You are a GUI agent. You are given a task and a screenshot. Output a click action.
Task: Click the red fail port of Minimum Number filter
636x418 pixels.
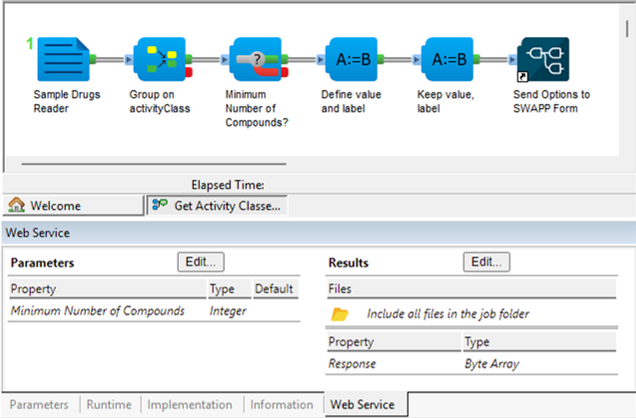coord(285,72)
